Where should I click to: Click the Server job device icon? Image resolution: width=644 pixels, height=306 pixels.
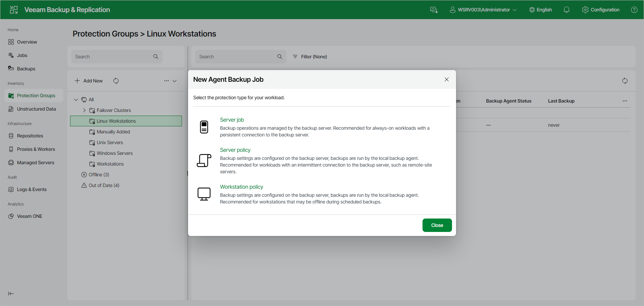[204, 127]
